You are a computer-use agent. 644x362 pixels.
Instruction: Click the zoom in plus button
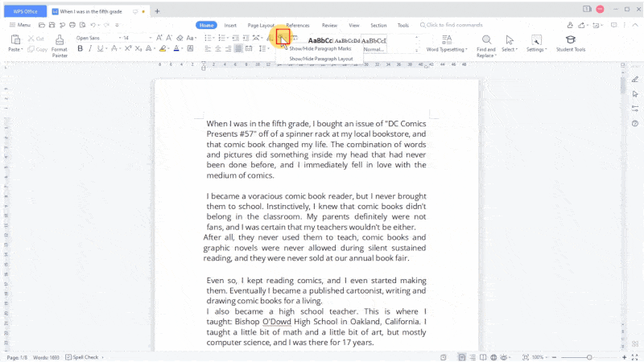[625, 357]
